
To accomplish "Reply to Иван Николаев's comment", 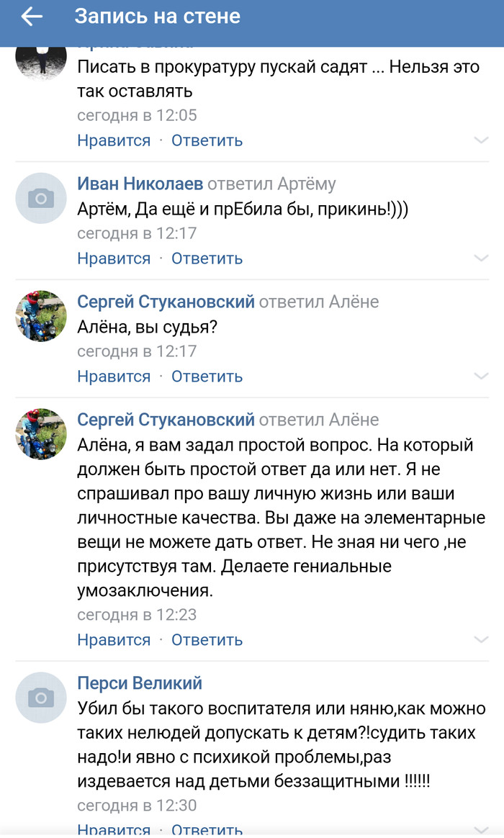I will point(207,258).
